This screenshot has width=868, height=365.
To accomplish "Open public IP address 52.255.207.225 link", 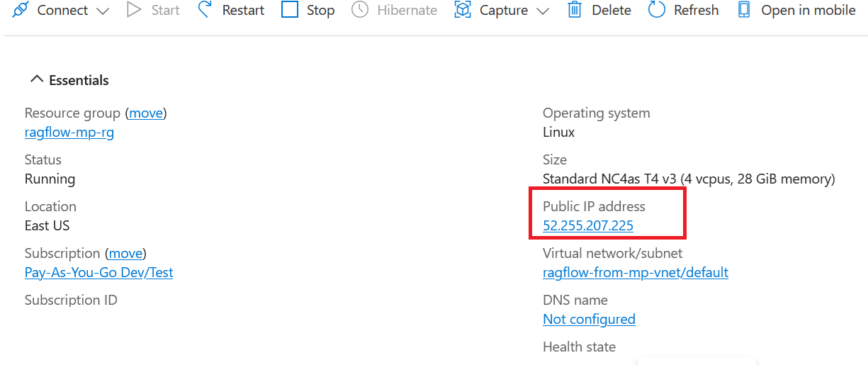I will 588,226.
